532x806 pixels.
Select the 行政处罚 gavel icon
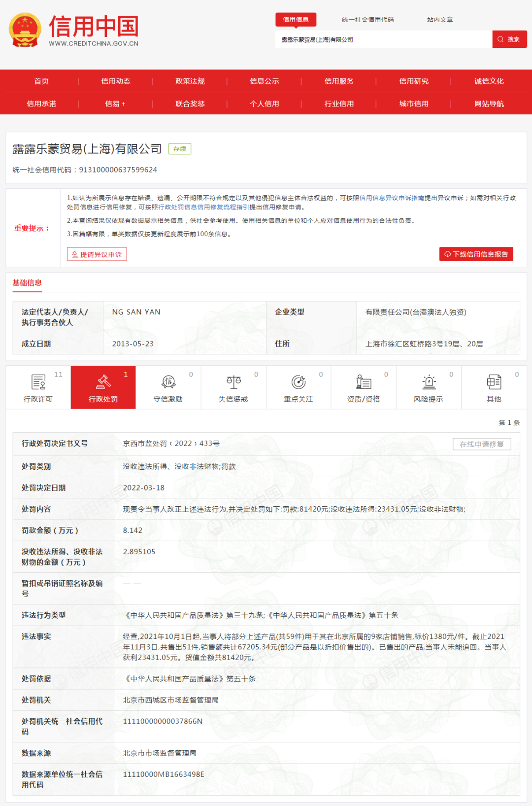103,382
